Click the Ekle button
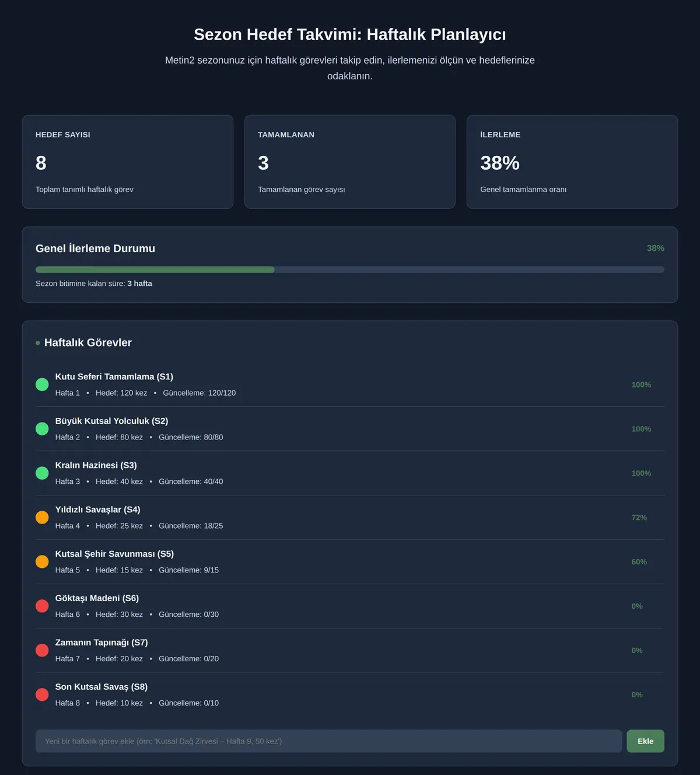 click(645, 741)
